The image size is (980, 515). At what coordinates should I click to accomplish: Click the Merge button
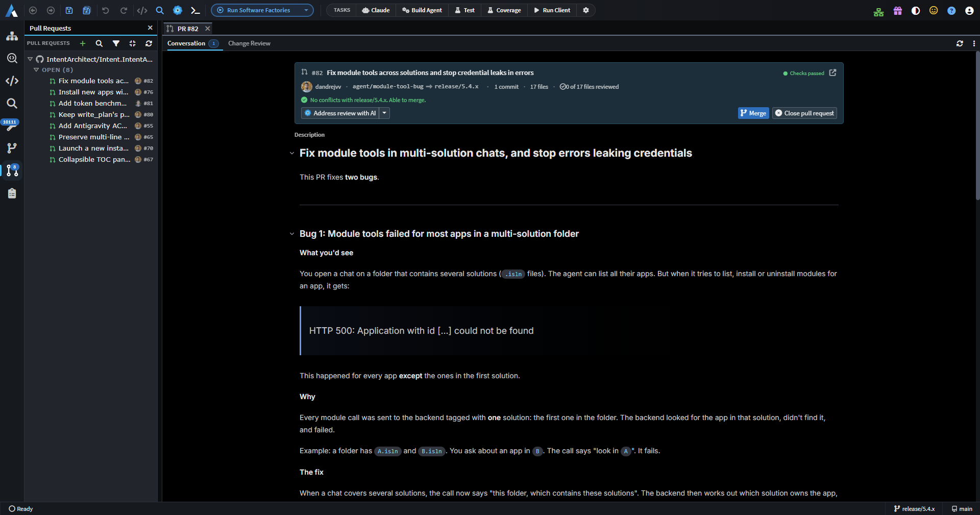tap(753, 113)
